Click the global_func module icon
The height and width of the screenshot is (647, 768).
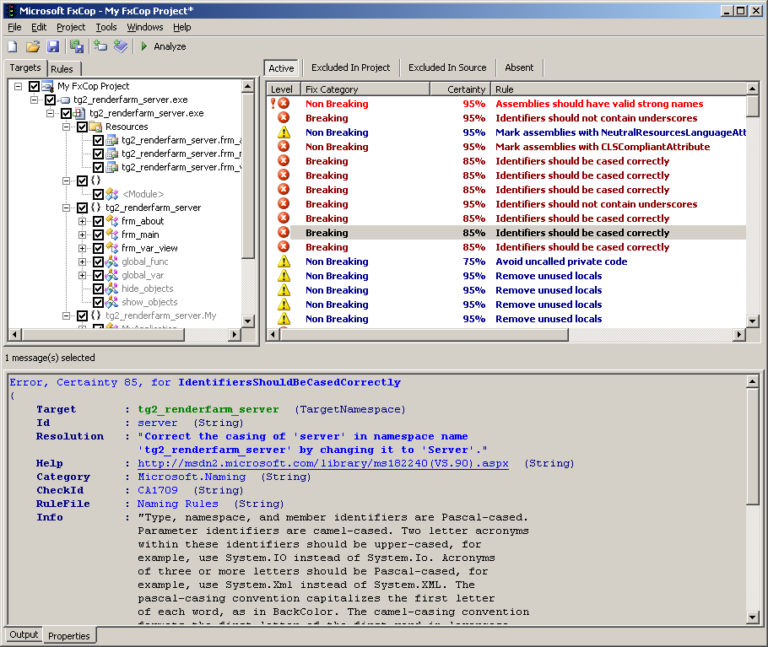[x=112, y=262]
